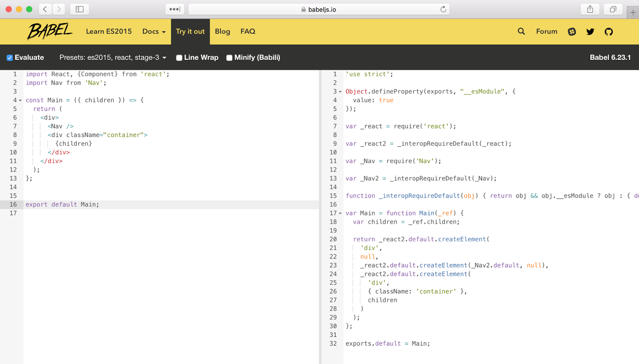Click the 'export default Main;' line in input

point(62,204)
